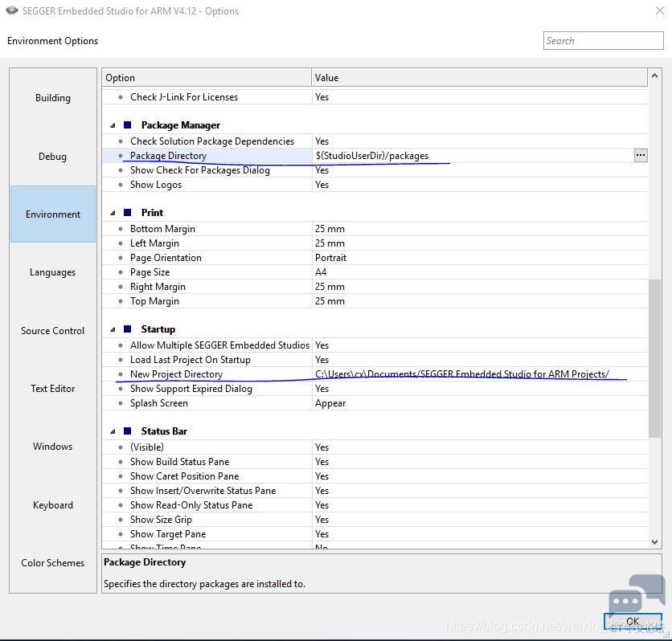Collapse the Package Manager group
The height and width of the screenshot is (641, 672).
113,125
